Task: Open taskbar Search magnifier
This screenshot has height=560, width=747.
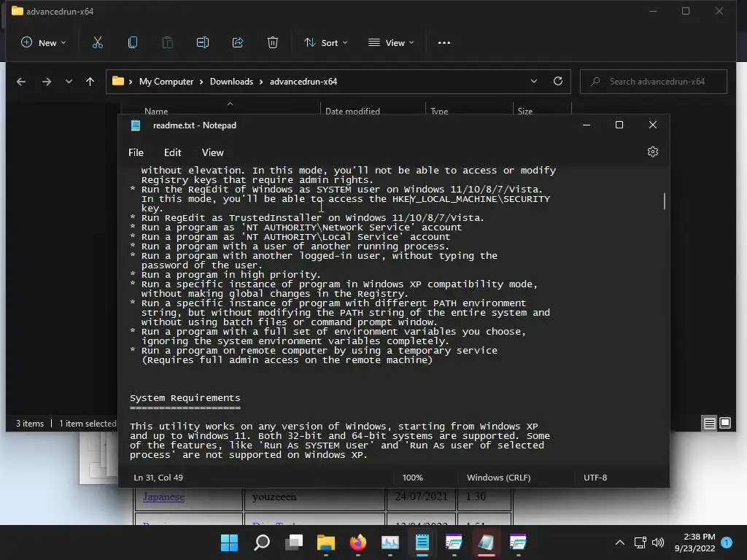Action: point(262,542)
